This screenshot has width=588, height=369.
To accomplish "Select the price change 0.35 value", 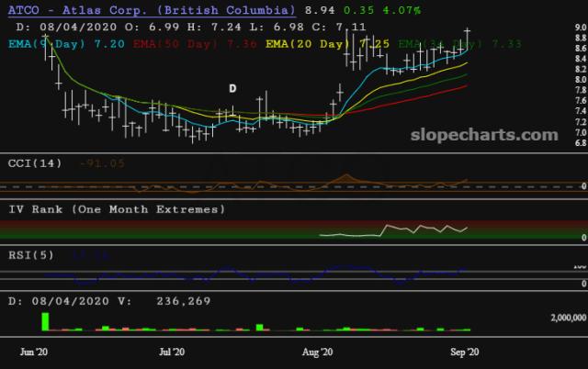I will tap(358, 10).
